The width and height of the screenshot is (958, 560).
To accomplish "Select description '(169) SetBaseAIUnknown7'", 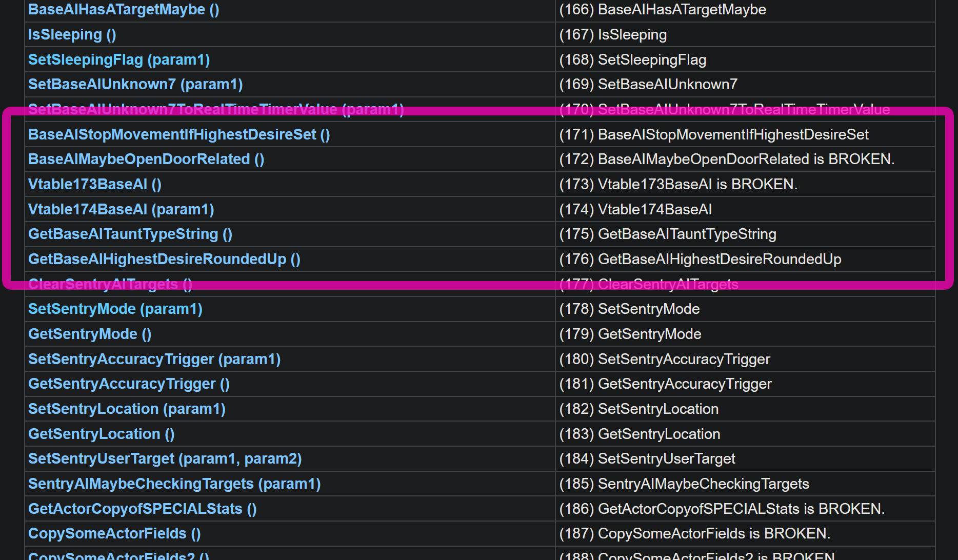I will (648, 84).
